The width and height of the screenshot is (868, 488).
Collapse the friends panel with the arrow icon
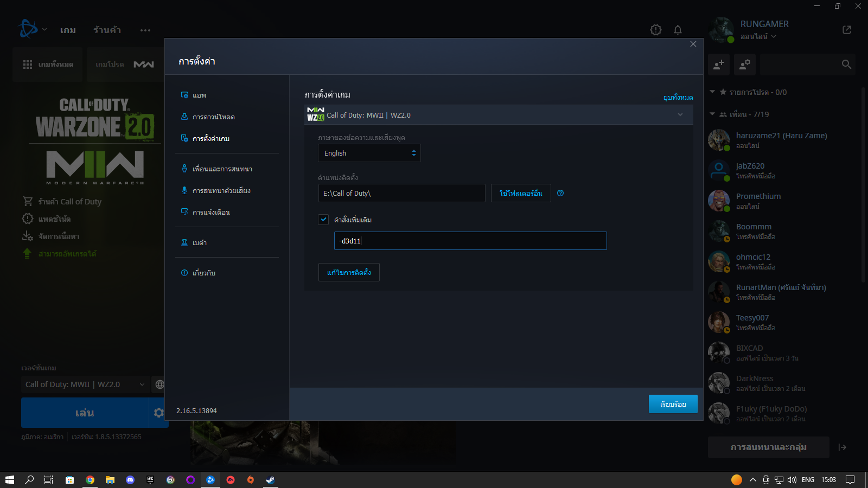843,447
